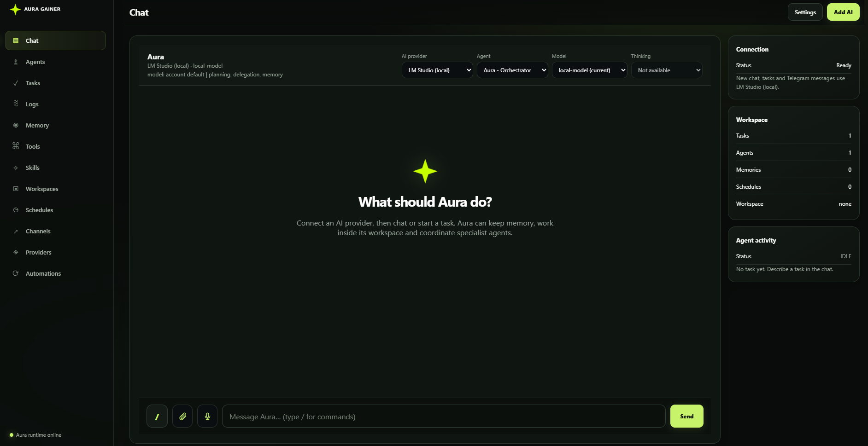Click the 'LM Studio (local) · local-model' subtitle

point(185,66)
